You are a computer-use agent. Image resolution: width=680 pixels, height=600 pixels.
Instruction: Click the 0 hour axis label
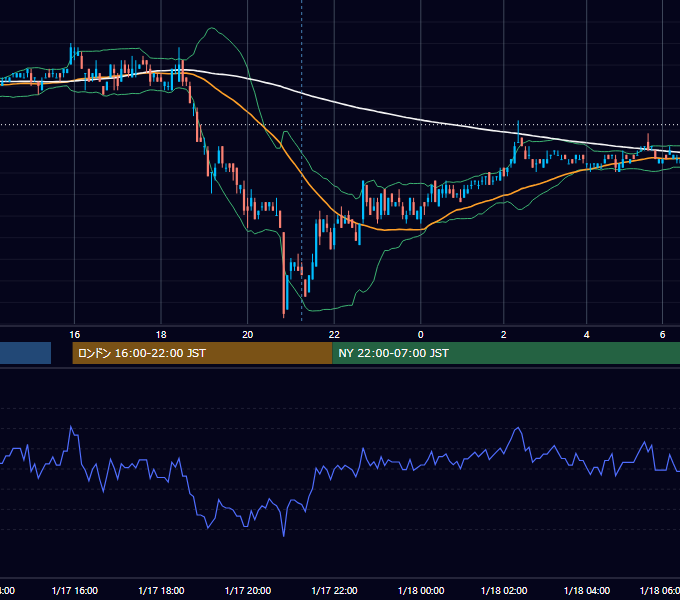tap(420, 335)
